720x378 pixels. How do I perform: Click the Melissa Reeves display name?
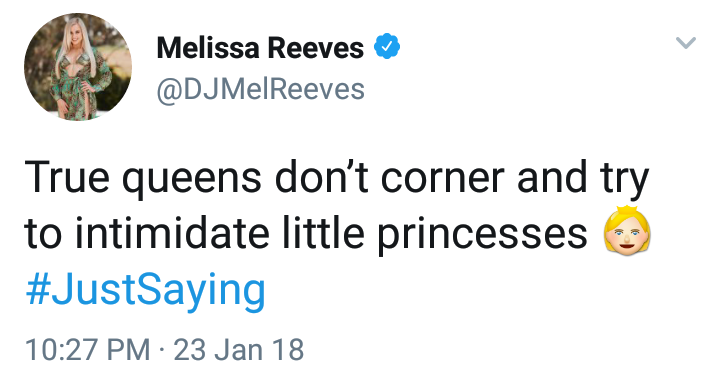click(x=260, y=48)
